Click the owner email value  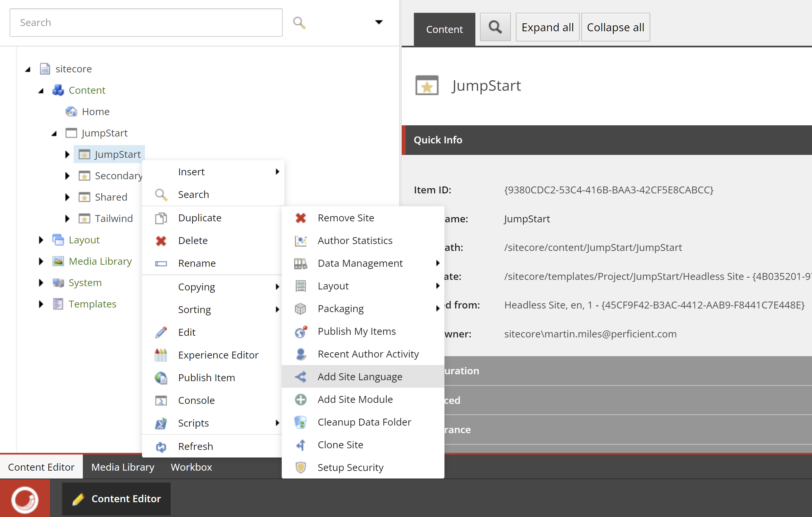[x=590, y=334]
